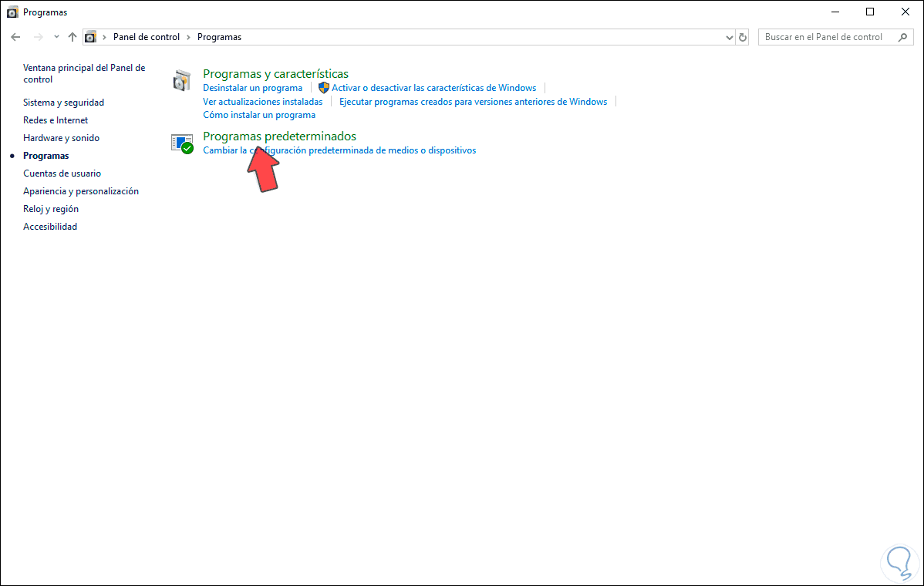Select Programas in the sidebar

[46, 156]
